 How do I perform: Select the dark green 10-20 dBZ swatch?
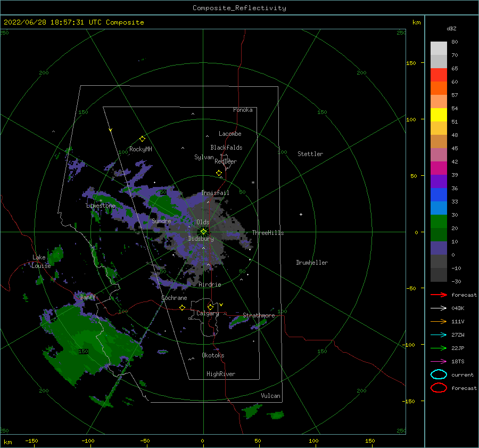[x=439, y=234]
